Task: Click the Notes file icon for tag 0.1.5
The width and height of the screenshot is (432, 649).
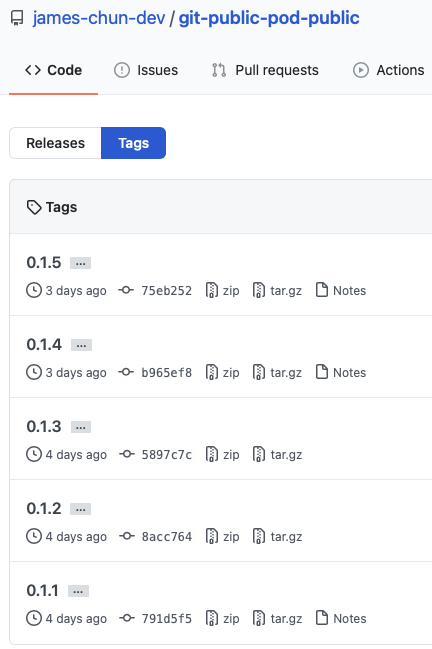Action: 322,290
